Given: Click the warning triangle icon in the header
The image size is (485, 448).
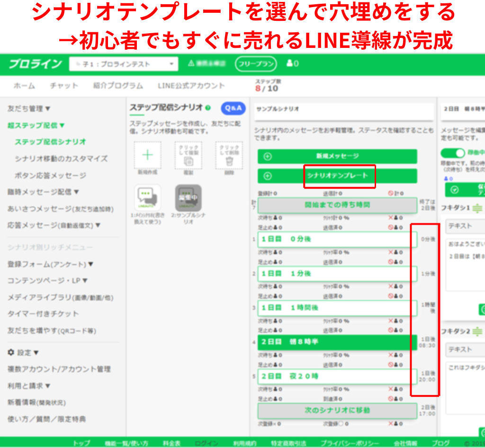Looking at the screenshot, I should point(191,64).
